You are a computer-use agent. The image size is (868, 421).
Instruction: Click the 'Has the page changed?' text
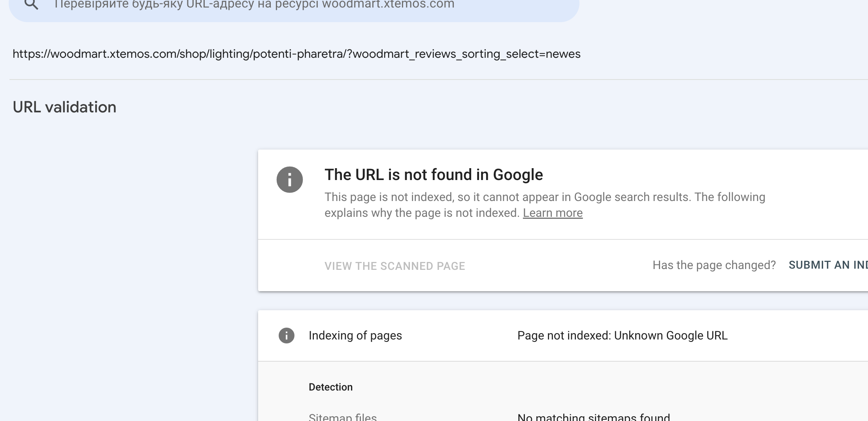pos(714,265)
